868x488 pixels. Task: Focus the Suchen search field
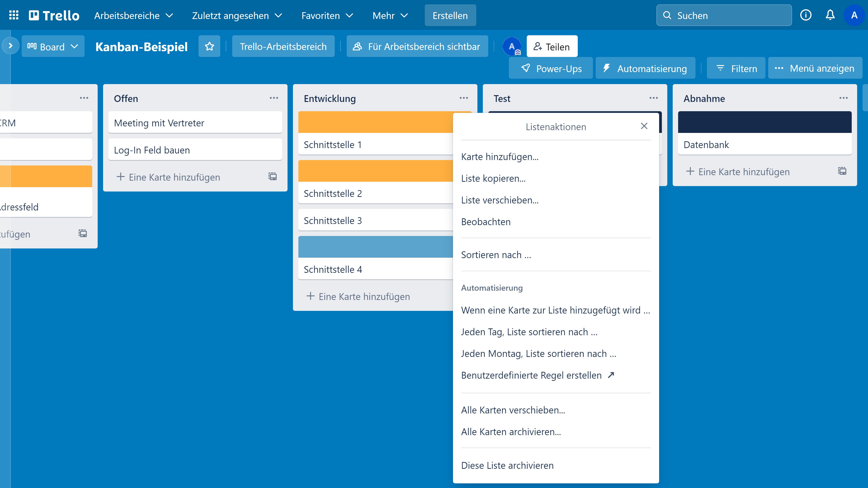[x=724, y=16]
